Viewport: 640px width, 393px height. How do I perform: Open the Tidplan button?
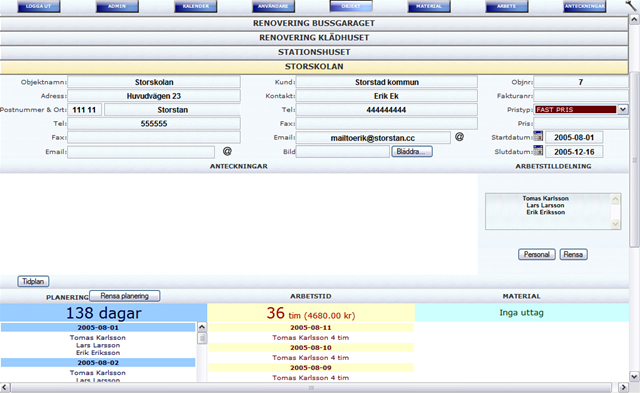tap(33, 281)
